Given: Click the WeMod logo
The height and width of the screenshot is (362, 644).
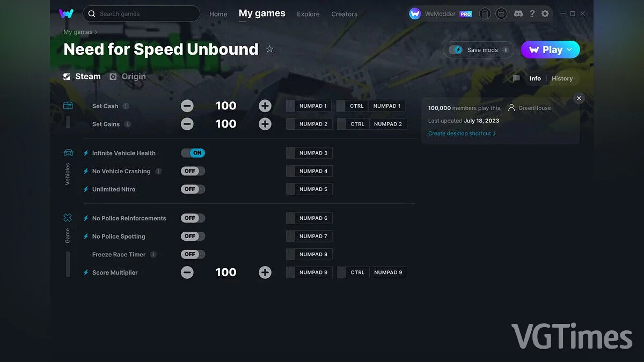Looking at the screenshot, I should pyautogui.click(x=66, y=13).
